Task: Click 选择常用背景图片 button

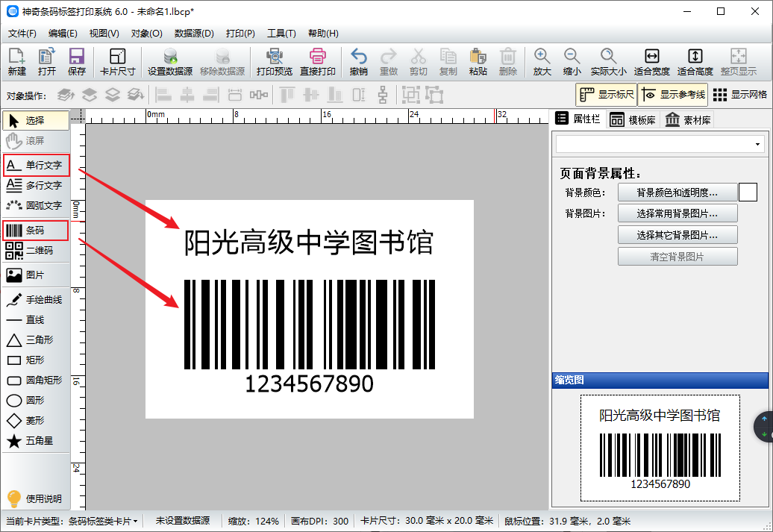Action: (x=677, y=213)
